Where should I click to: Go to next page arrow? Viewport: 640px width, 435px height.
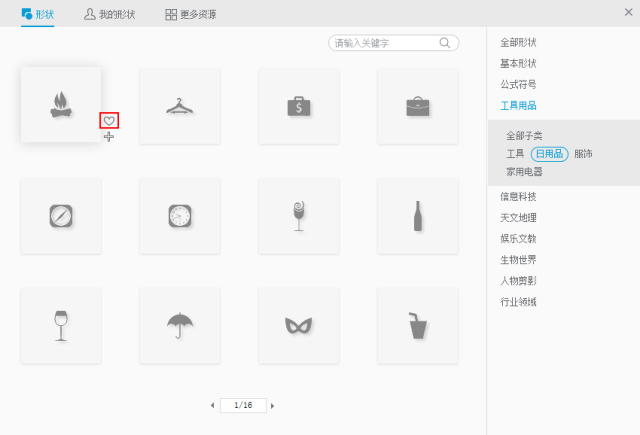[272, 406]
